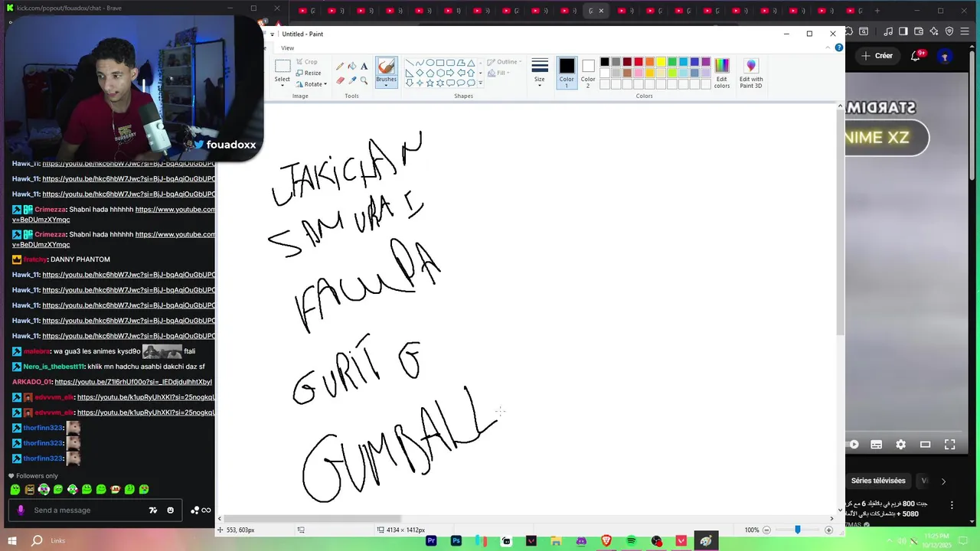Click the Windows Start button
980x551 pixels.
tap(12, 541)
